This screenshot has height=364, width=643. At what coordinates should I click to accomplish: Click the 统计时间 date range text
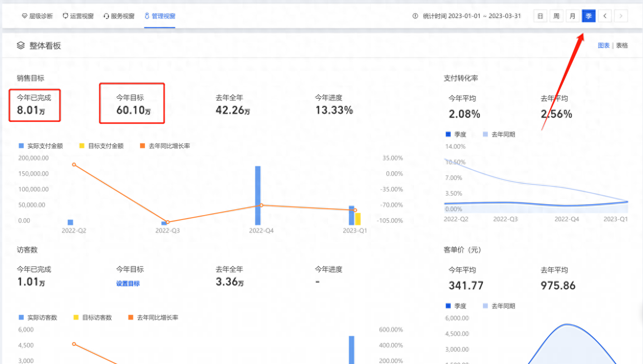pos(472,16)
